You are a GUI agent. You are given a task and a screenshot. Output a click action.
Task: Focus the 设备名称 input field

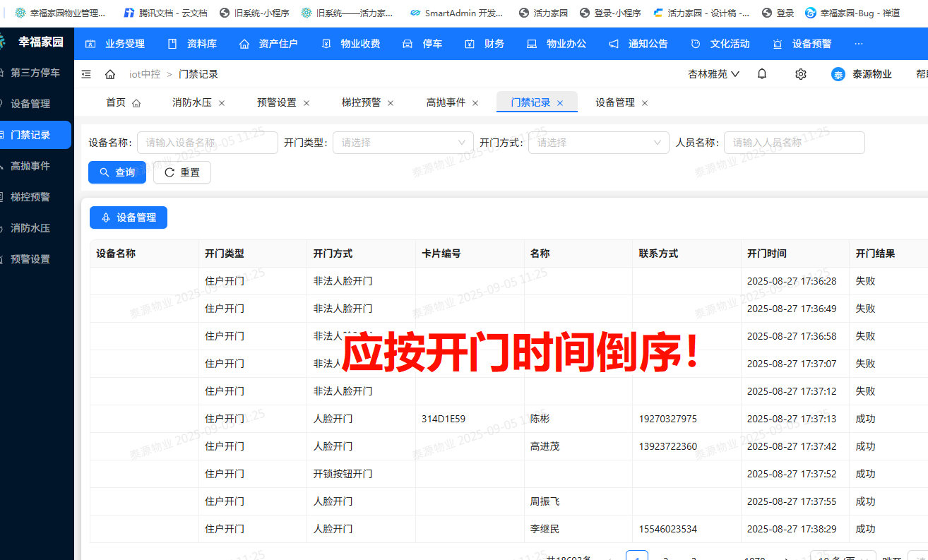207,143
